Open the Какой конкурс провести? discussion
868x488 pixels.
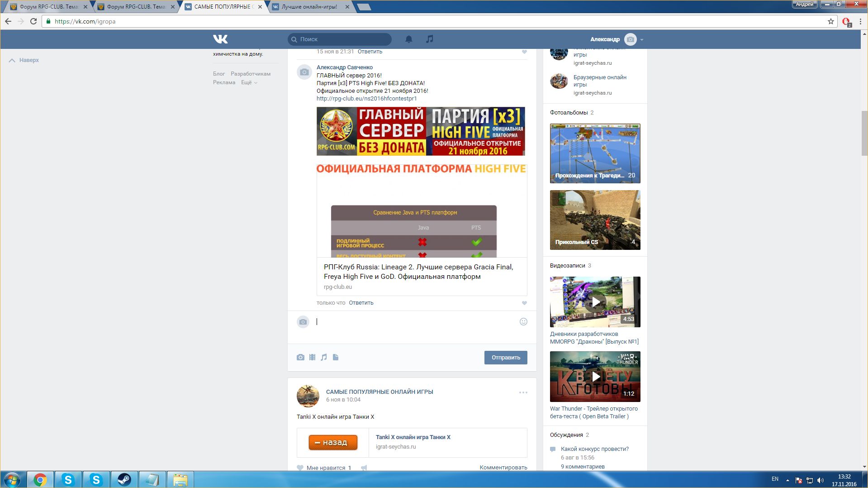click(595, 449)
